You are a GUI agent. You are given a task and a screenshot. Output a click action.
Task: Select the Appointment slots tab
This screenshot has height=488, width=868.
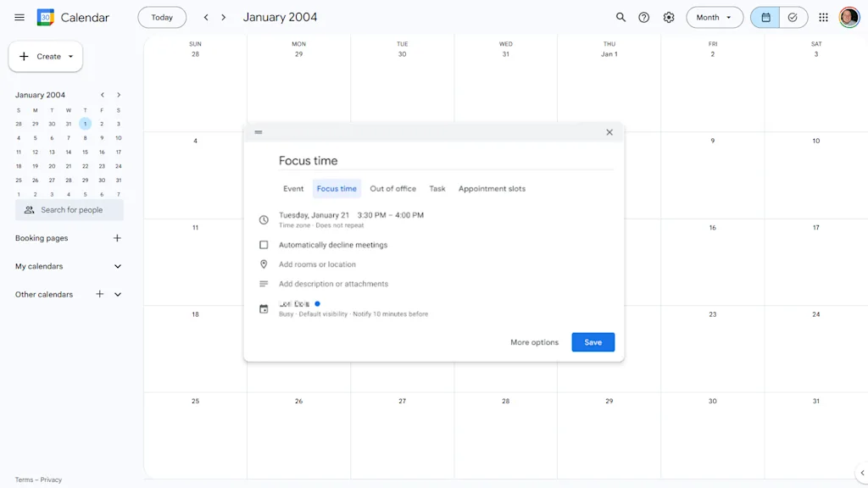tap(492, 189)
